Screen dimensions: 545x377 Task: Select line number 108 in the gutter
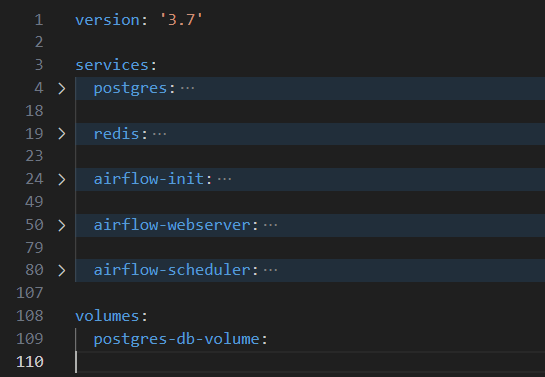[30, 316]
